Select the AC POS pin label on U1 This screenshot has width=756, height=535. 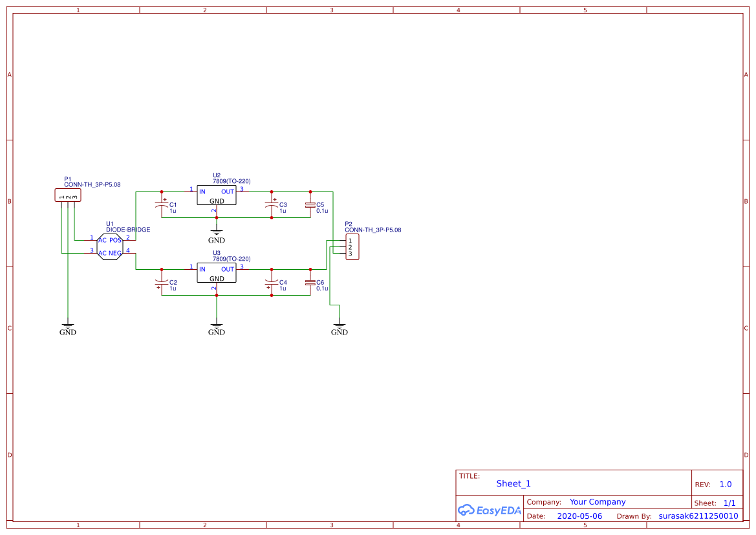(110, 239)
